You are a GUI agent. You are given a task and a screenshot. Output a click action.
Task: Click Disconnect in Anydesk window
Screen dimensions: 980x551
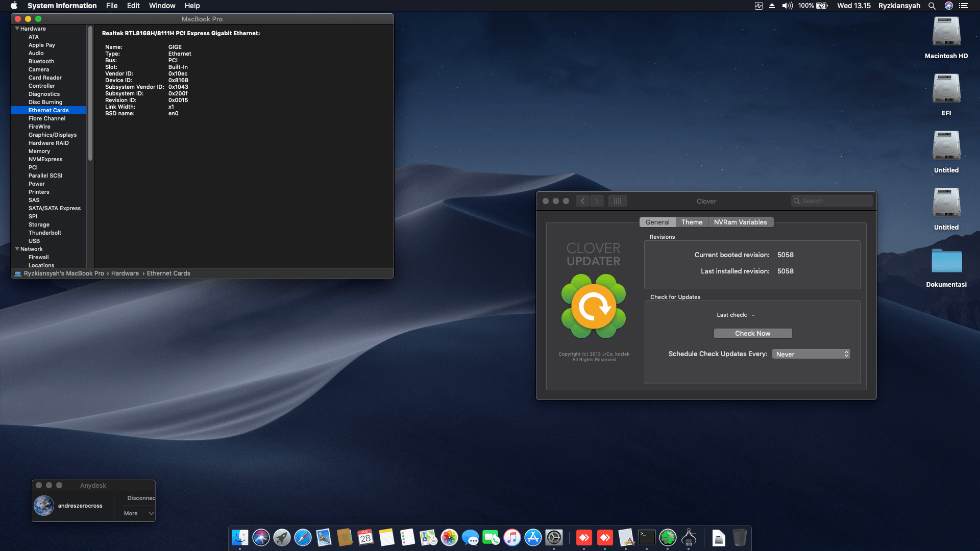141,498
